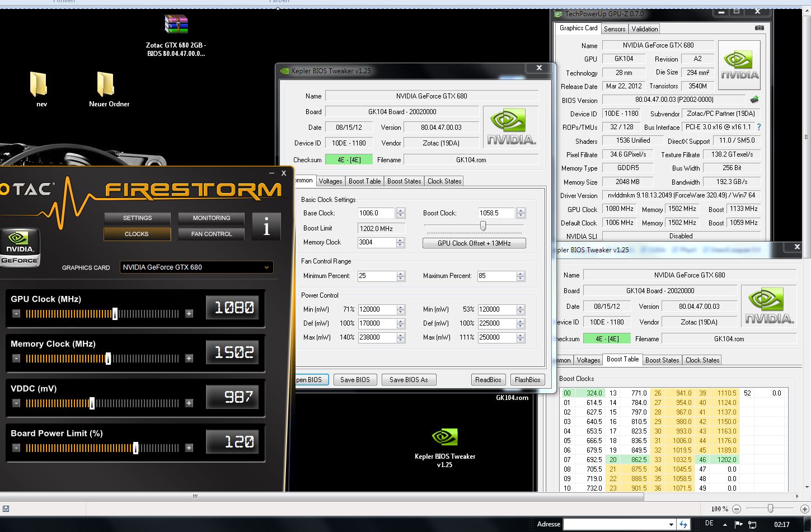Click the Maximum Percent down spinner arrow
The image size is (811, 532).
click(x=521, y=279)
